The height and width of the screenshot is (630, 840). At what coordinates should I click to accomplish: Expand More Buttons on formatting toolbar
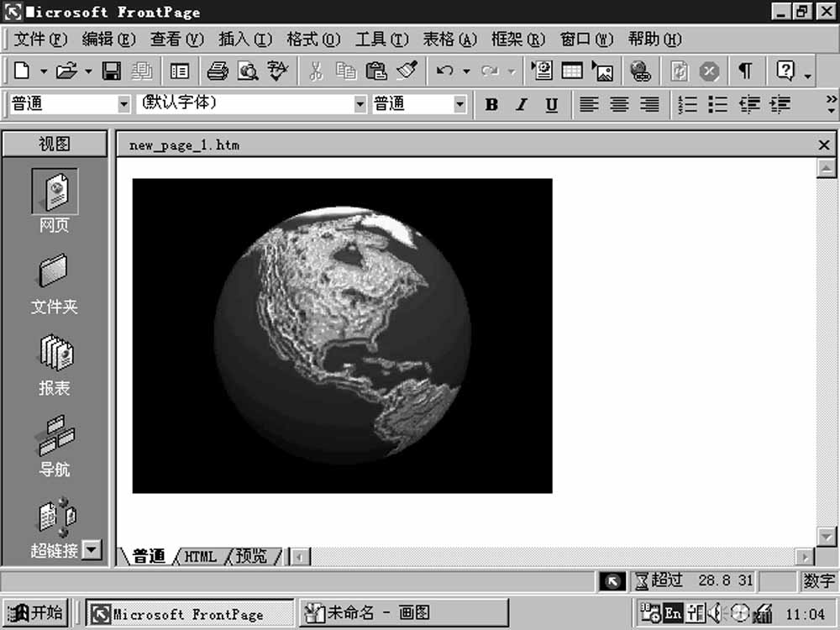pyautogui.click(x=831, y=104)
